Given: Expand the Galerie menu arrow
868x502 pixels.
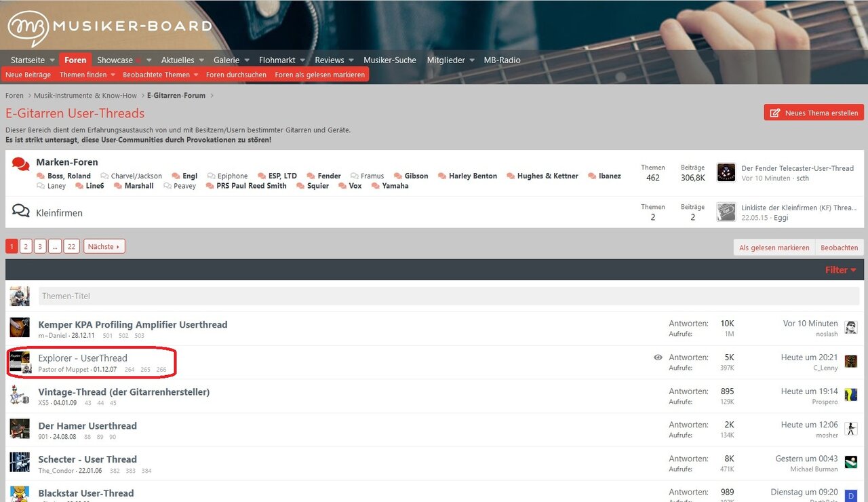Looking at the screenshot, I should [x=247, y=60].
